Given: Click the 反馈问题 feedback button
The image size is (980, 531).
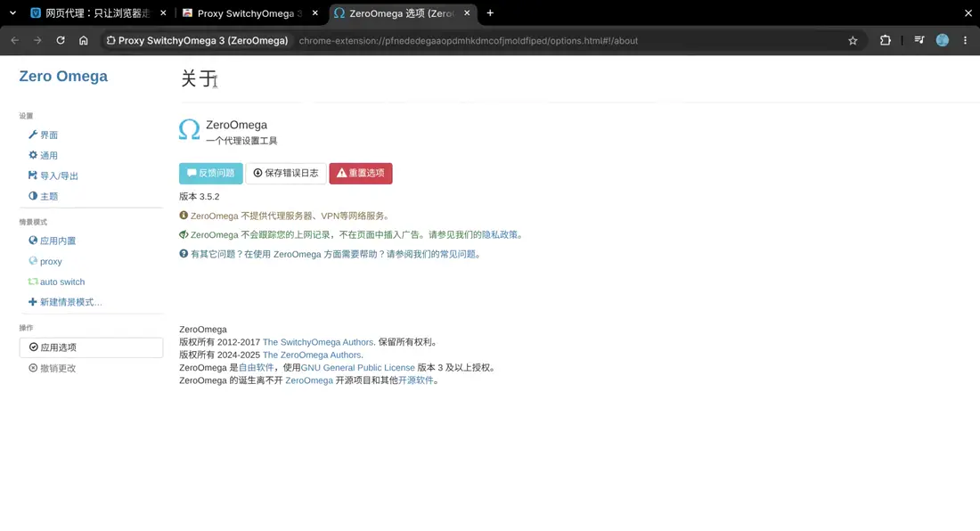Looking at the screenshot, I should [x=210, y=173].
